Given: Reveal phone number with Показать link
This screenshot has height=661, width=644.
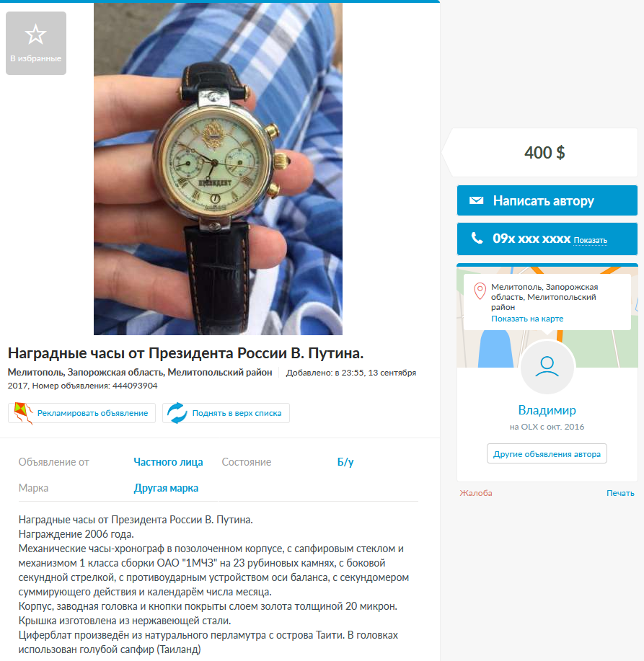Looking at the screenshot, I should coord(590,240).
